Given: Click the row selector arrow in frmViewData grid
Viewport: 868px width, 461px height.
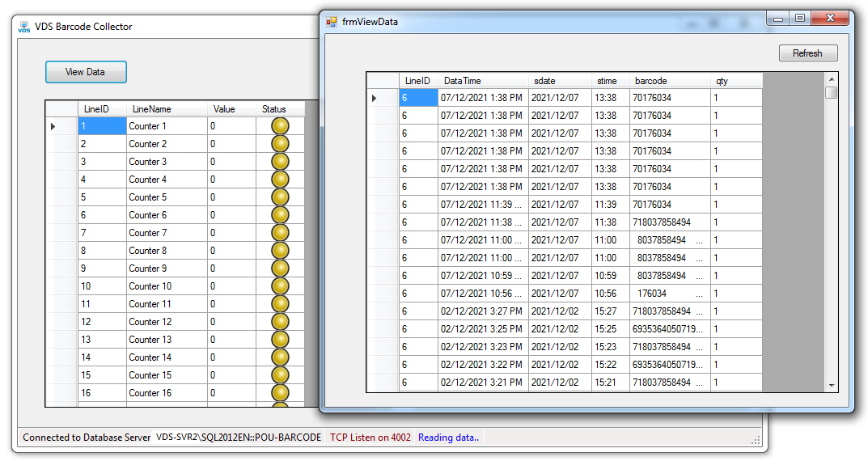Looking at the screenshot, I should pos(375,98).
